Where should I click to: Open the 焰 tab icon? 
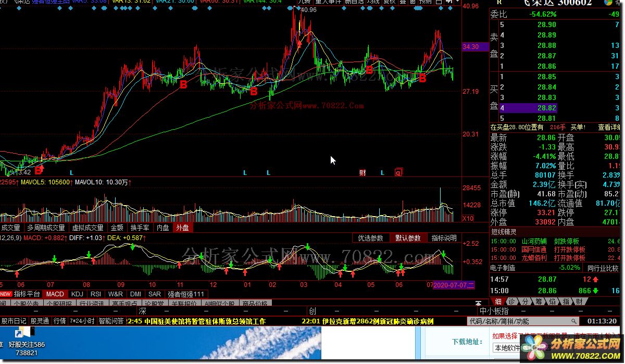click(552, 302)
